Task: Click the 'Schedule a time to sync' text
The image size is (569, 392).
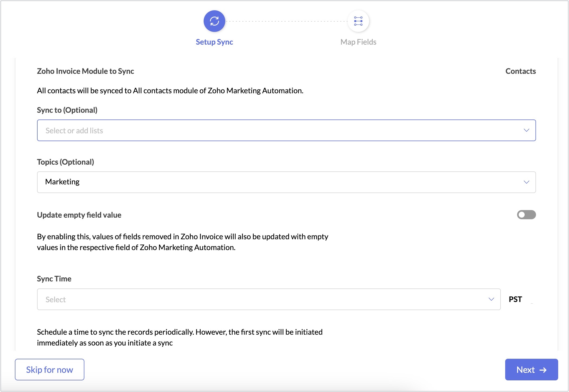Action: [180, 337]
